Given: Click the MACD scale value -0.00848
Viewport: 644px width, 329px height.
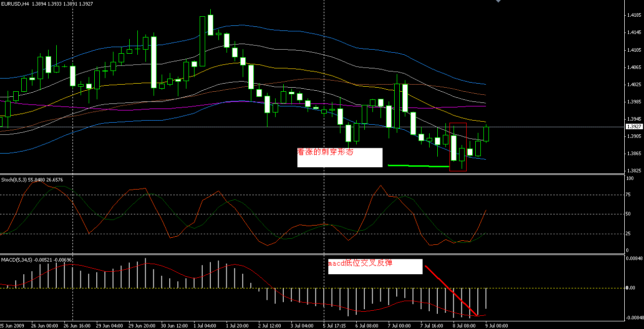Looking at the screenshot, I should (634, 317).
